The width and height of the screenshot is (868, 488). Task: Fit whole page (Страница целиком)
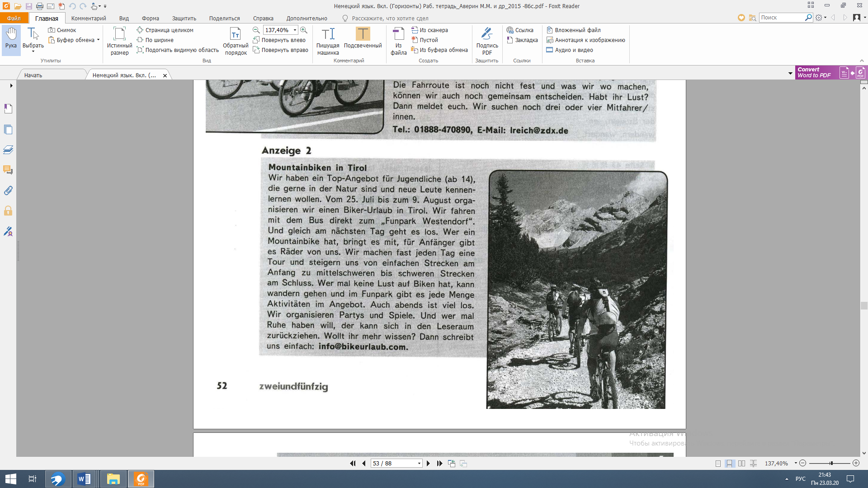[165, 30]
